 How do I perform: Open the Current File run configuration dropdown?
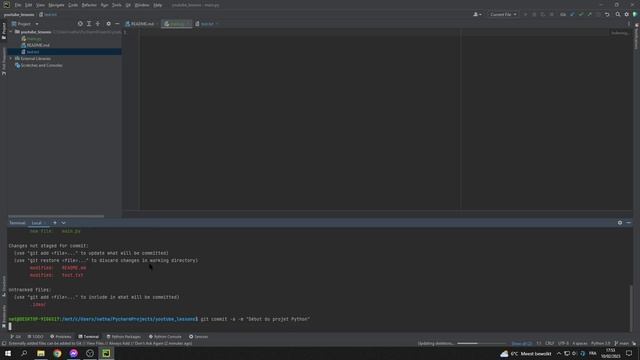503,15
